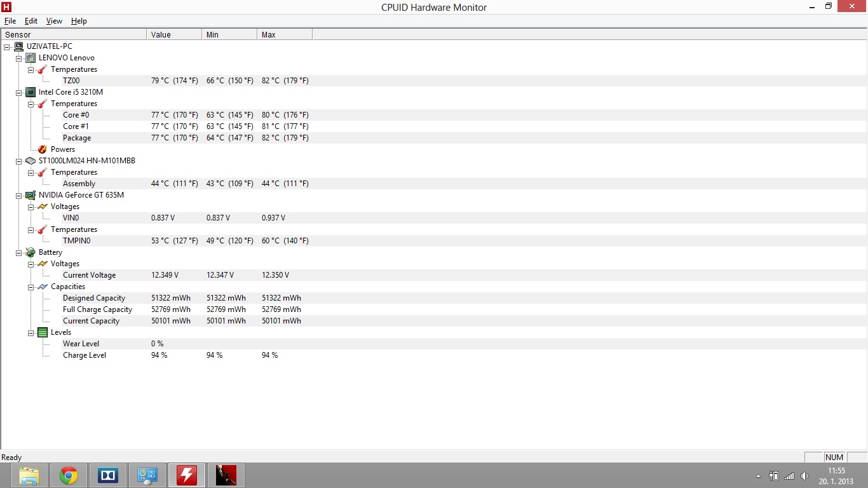Open the File menu
This screenshot has width=868, height=488.
(10, 21)
